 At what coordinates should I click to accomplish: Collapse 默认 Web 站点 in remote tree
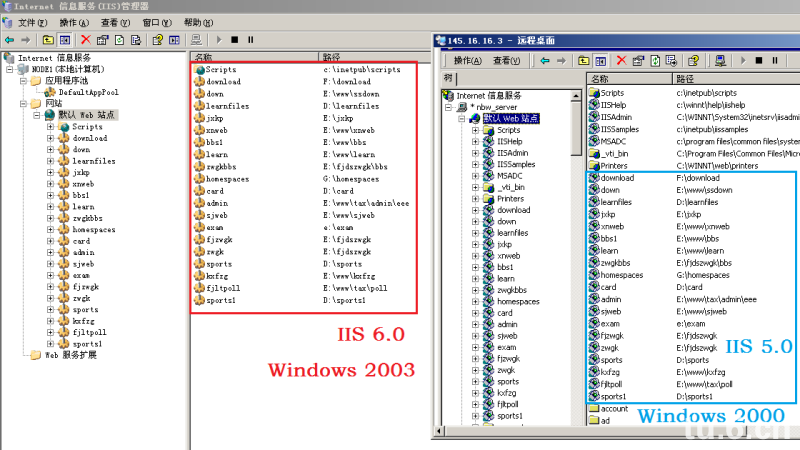(462, 118)
